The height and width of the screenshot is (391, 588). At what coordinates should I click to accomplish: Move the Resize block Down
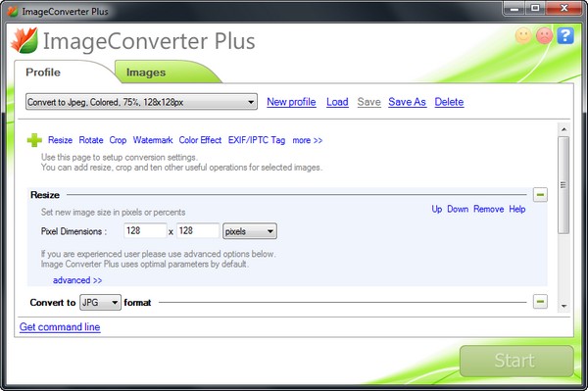458,209
